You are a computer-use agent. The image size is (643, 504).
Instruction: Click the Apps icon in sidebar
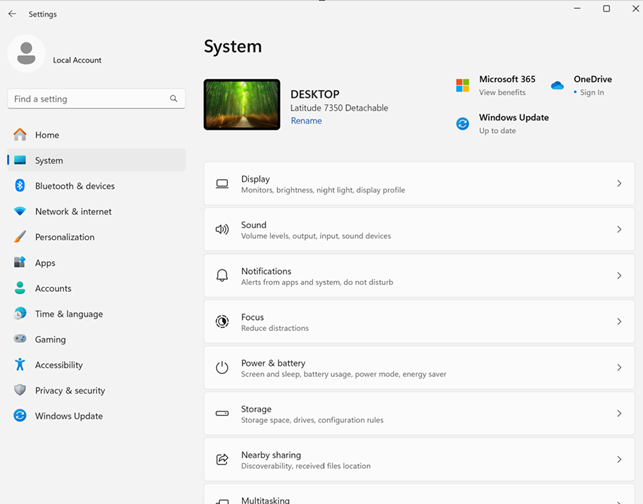20,262
